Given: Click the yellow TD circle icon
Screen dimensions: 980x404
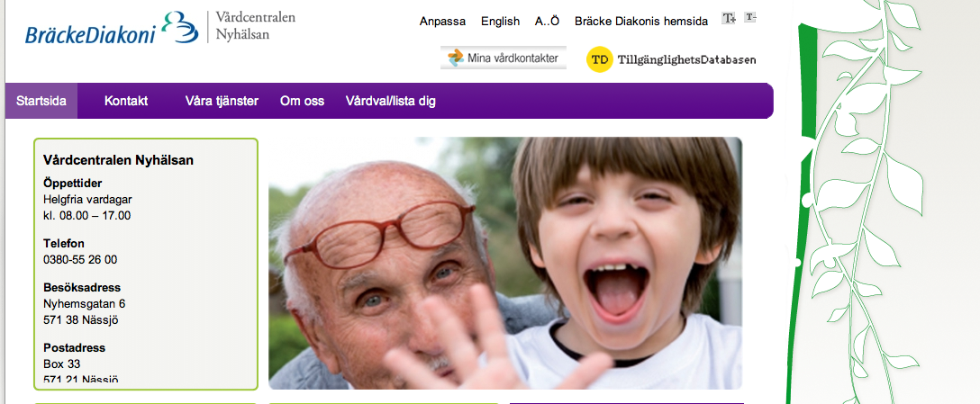Looking at the screenshot, I should pyautogui.click(x=599, y=59).
